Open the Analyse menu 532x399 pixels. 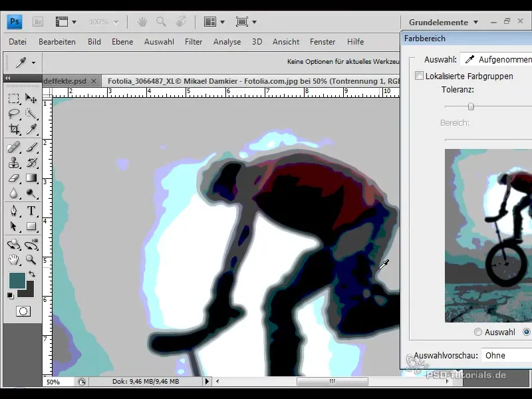pos(227,42)
